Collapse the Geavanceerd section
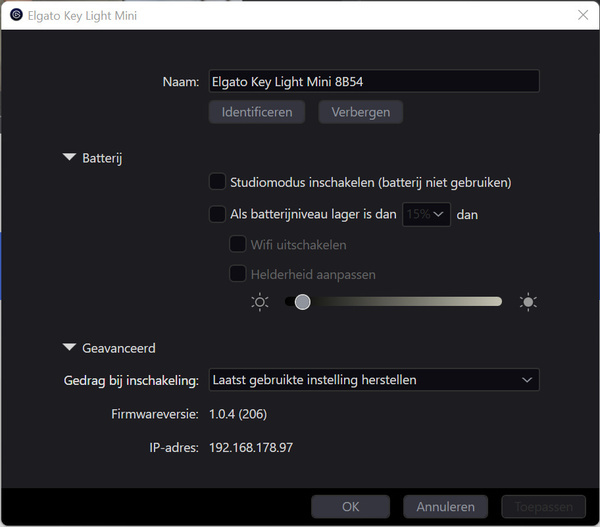This screenshot has width=600, height=527. tap(69, 347)
